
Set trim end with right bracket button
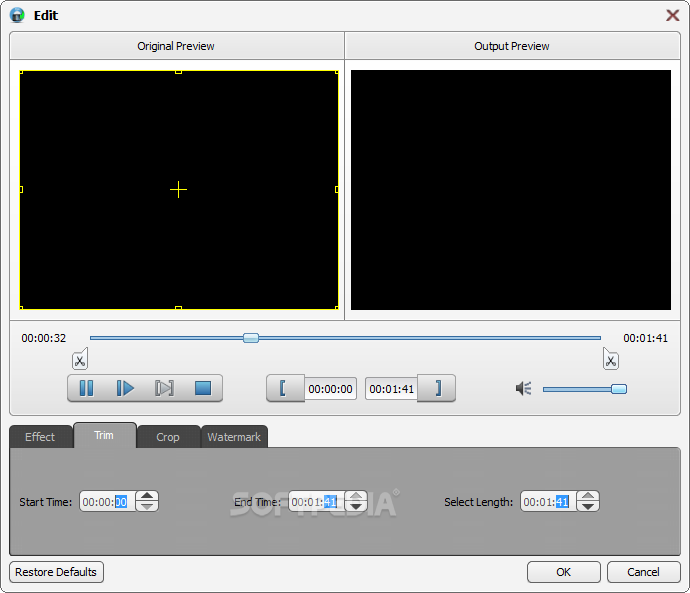pos(436,388)
